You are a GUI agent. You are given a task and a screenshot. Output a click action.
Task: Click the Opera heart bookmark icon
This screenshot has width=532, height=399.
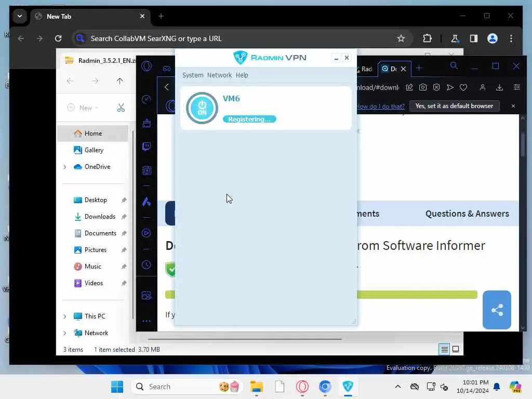pyautogui.click(x=463, y=87)
